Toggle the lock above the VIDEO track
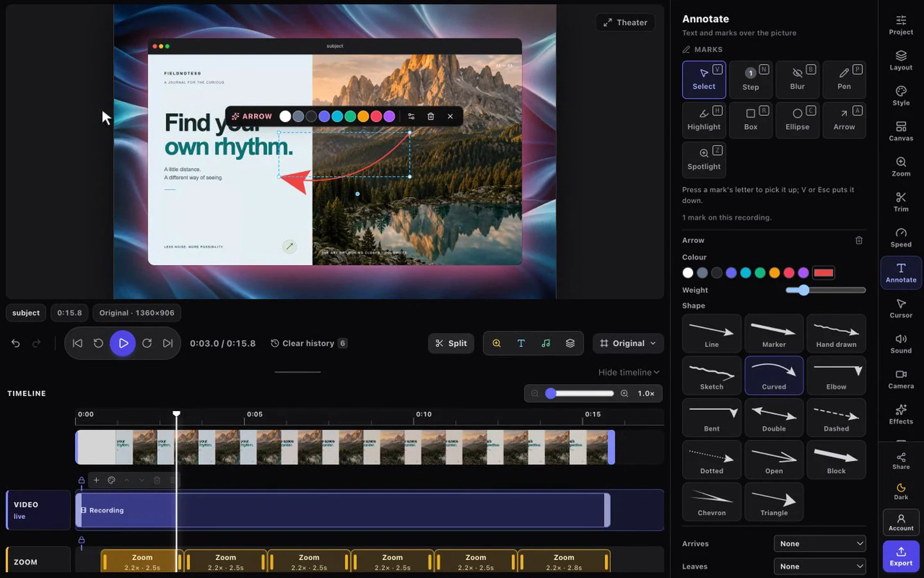 81,480
